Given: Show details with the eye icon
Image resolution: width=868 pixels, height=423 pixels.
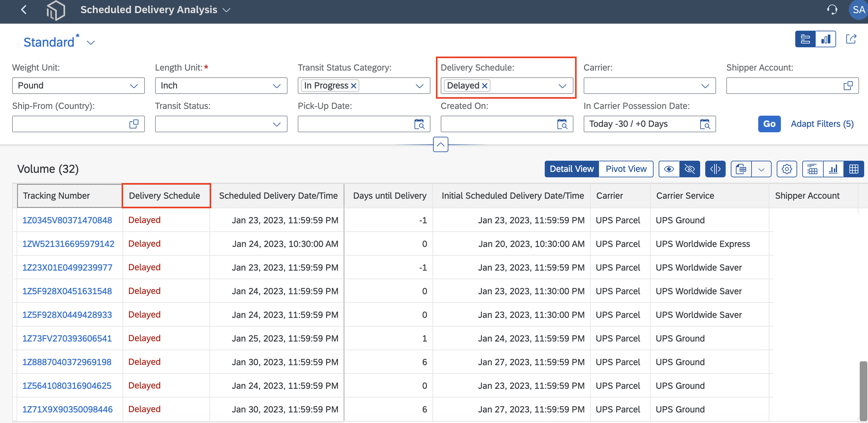Looking at the screenshot, I should 669,169.
